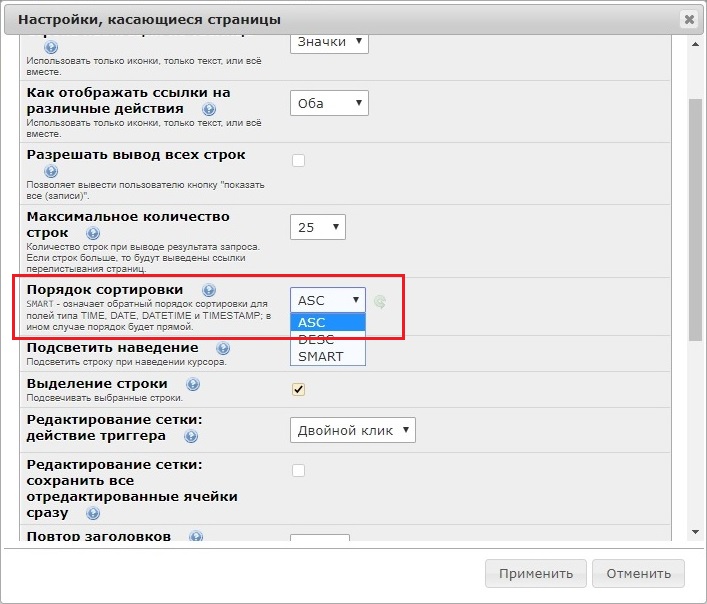Click help icon for "Максимальное количество строк"

(x=93, y=234)
